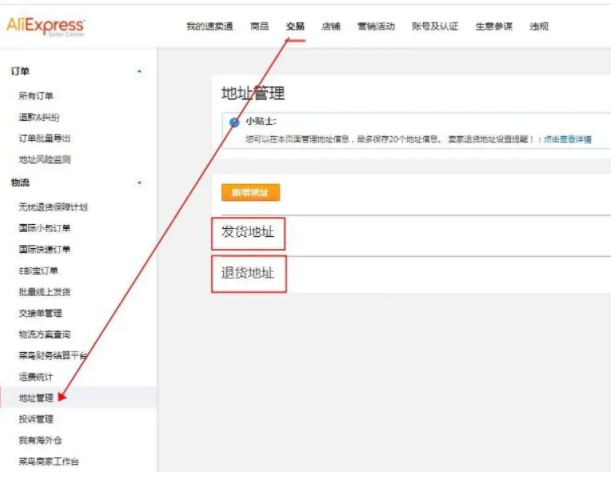
Task: Open the 我的速卖通 top menu
Action: [210, 26]
